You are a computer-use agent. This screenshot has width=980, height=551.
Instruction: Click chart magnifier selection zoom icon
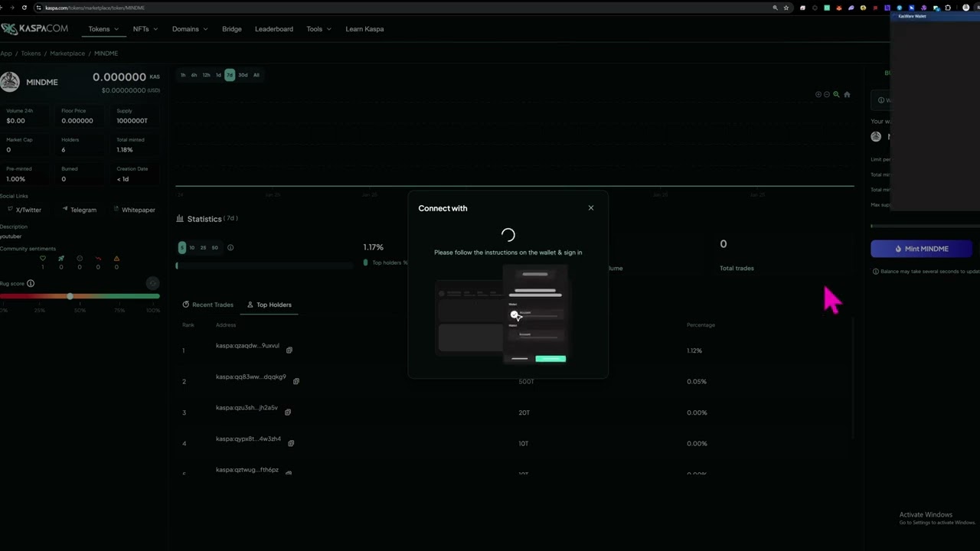tap(836, 94)
